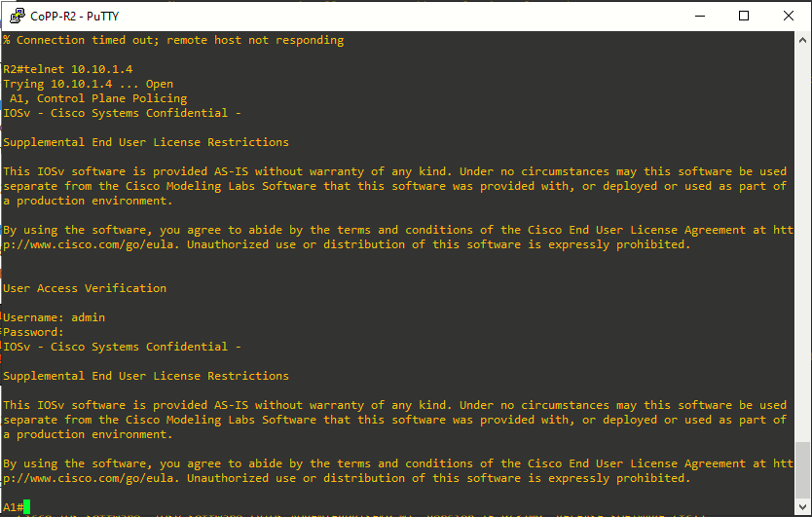
Task: Click the green cursor block after A1#
Action: click(x=26, y=506)
